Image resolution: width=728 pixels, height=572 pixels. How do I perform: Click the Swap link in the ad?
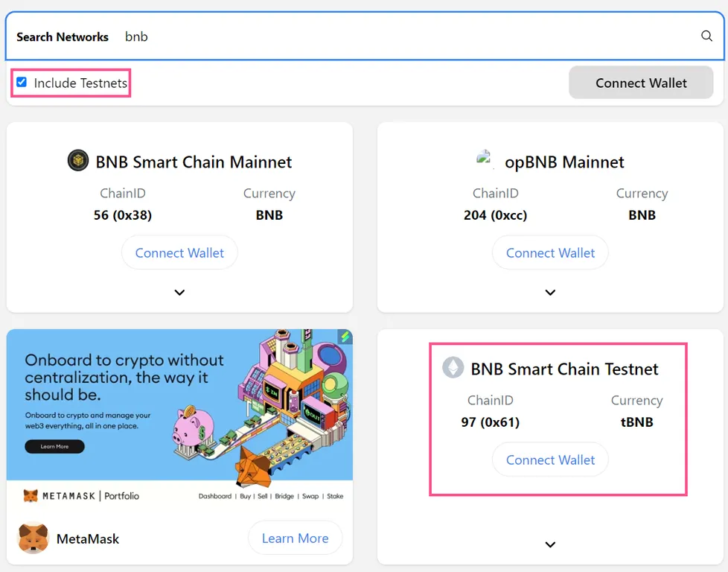[x=310, y=496]
